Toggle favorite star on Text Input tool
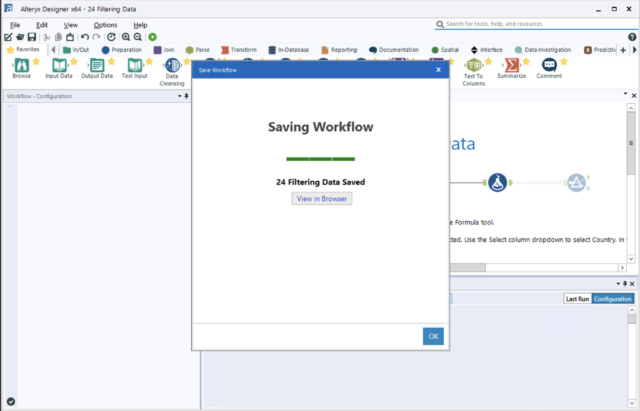Image resolution: width=640 pixels, height=411 pixels. pos(149,61)
